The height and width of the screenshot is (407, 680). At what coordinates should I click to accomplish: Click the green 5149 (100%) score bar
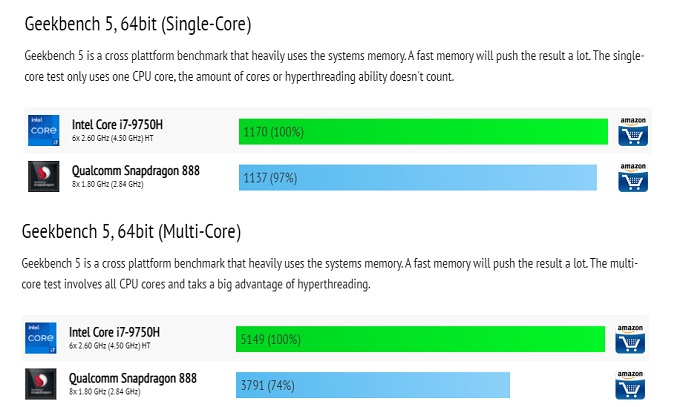420,339
